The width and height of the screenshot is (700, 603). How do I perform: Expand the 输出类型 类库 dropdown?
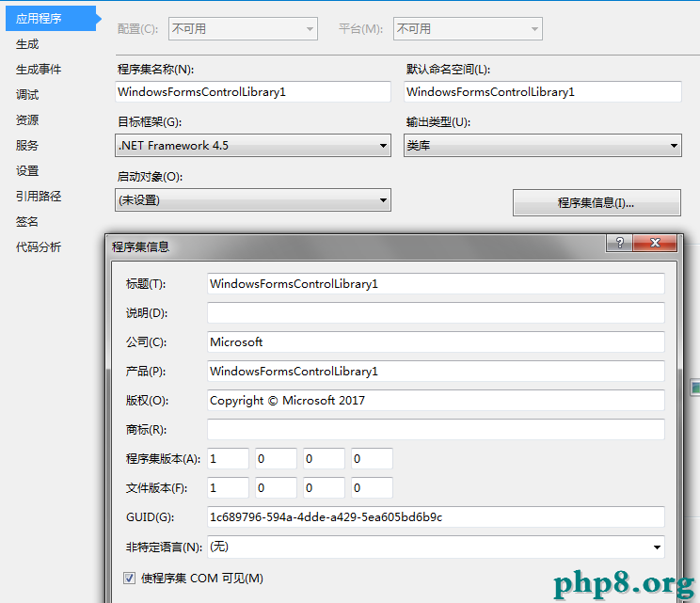click(543, 146)
